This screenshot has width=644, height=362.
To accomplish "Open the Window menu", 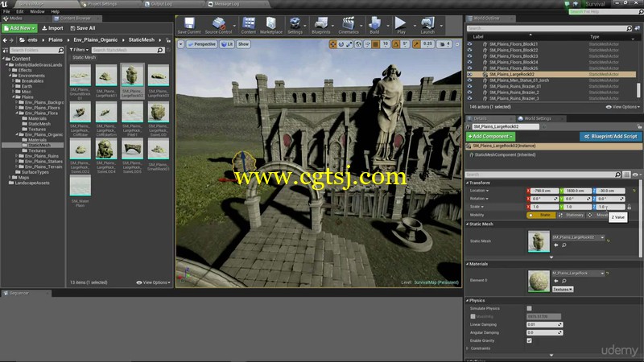I will pos(37,11).
